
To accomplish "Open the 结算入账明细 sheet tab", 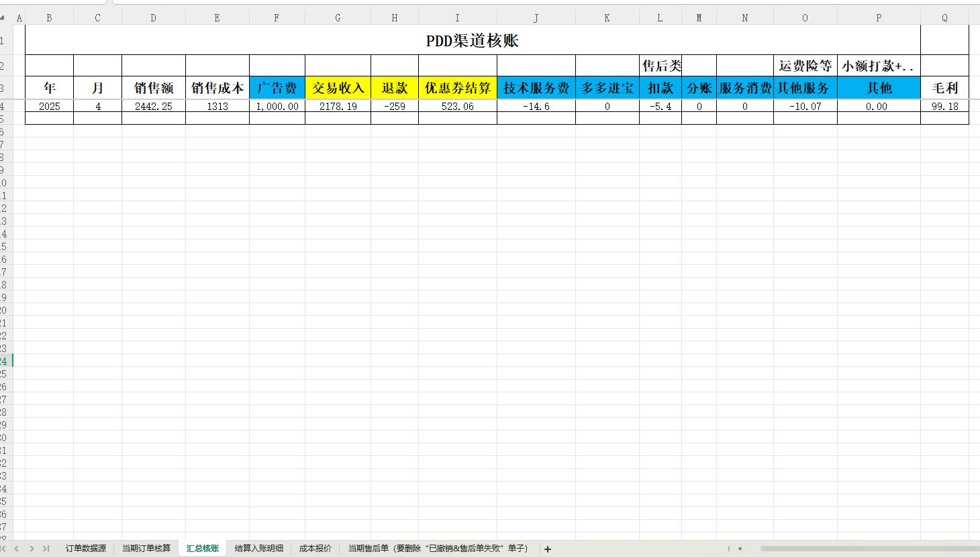I will tap(259, 549).
